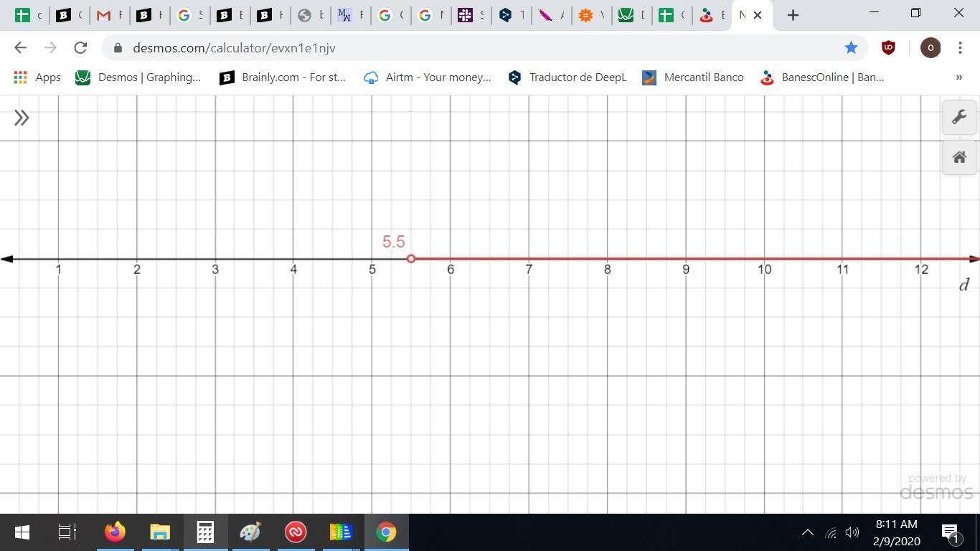980x551 pixels.
Task: Open a new browser tab
Action: coord(793,15)
